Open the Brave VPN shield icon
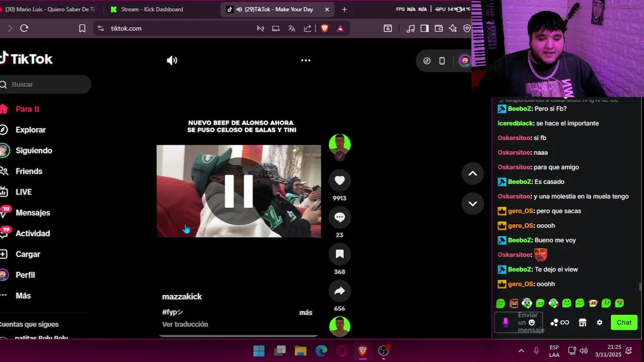Viewport: 644px width, 362px height. (x=467, y=29)
